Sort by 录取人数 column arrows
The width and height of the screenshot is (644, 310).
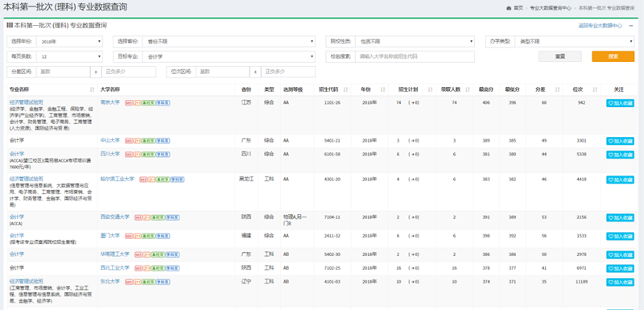coord(468,89)
